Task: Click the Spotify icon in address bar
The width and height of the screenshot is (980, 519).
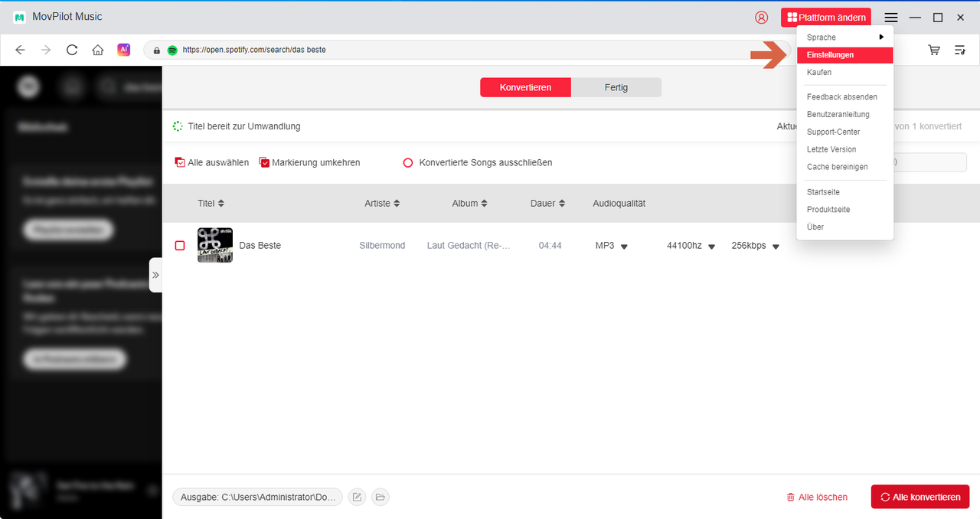Action: coord(172,50)
